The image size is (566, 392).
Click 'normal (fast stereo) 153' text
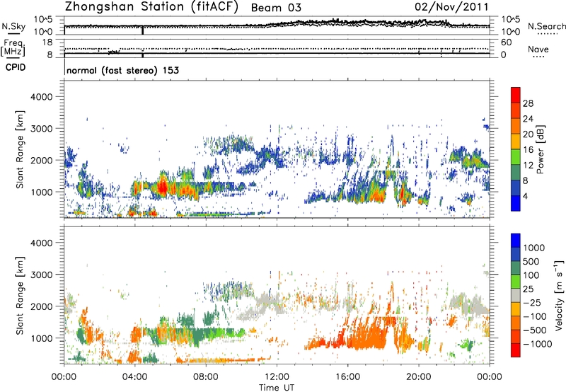tap(122, 70)
